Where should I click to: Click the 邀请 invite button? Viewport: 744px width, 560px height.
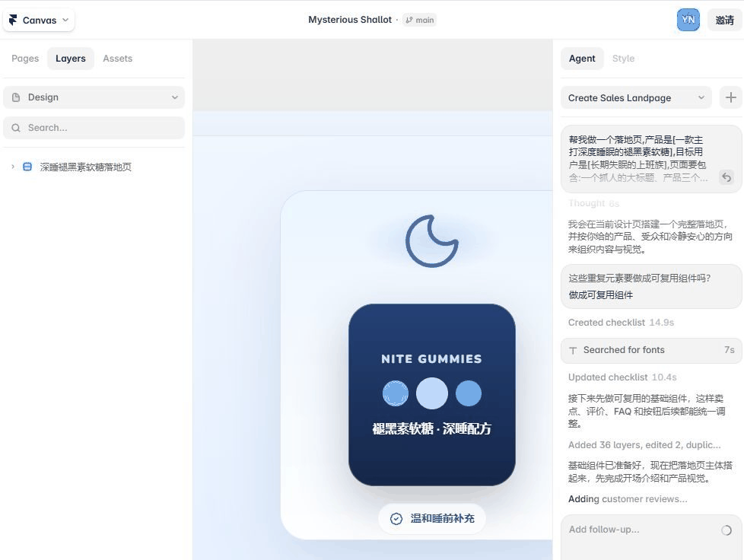tap(724, 20)
